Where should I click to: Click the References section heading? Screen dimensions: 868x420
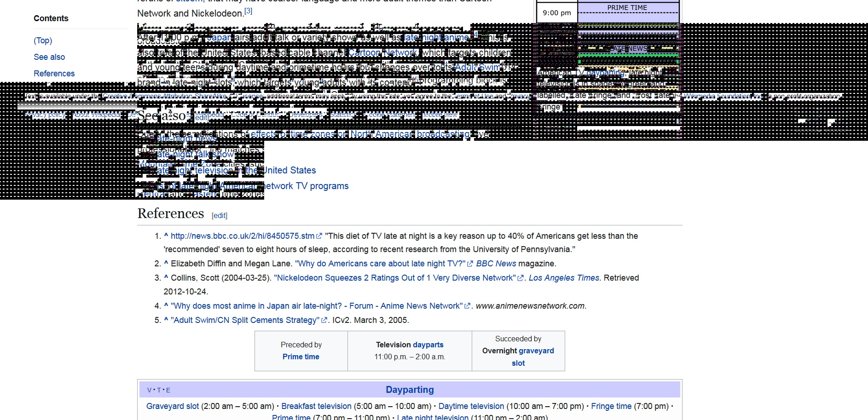click(x=171, y=213)
